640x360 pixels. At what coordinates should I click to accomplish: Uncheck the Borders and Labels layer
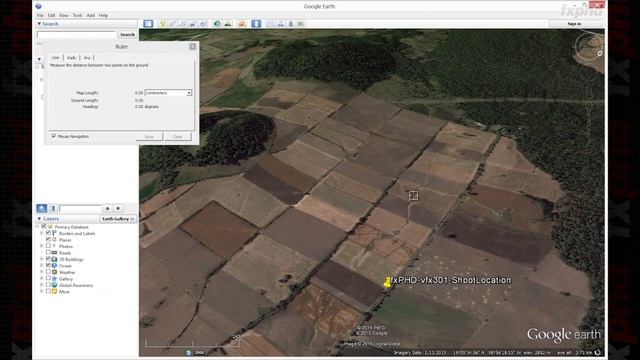(x=48, y=233)
